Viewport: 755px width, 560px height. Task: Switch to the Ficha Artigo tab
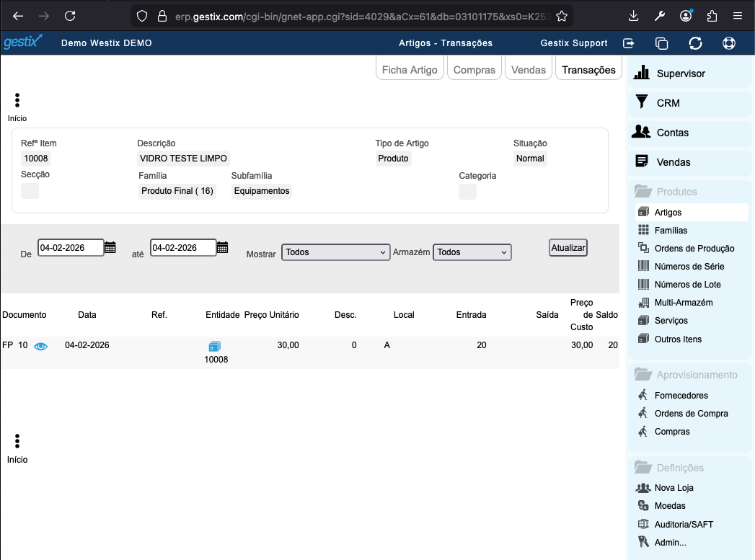409,70
